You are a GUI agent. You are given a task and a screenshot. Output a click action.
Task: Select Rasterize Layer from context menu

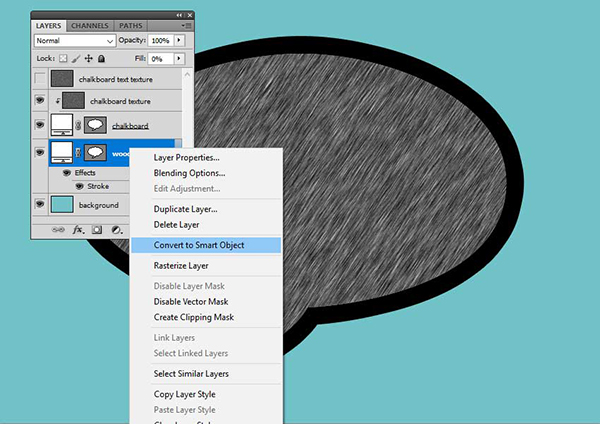point(181,266)
